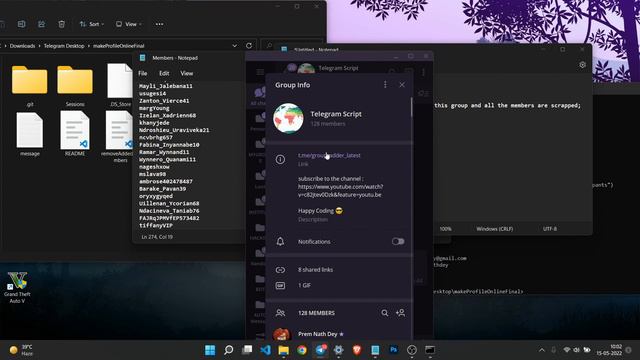Click the Telegram Script group avatar
This screenshot has width=640, height=360.
coord(288,118)
